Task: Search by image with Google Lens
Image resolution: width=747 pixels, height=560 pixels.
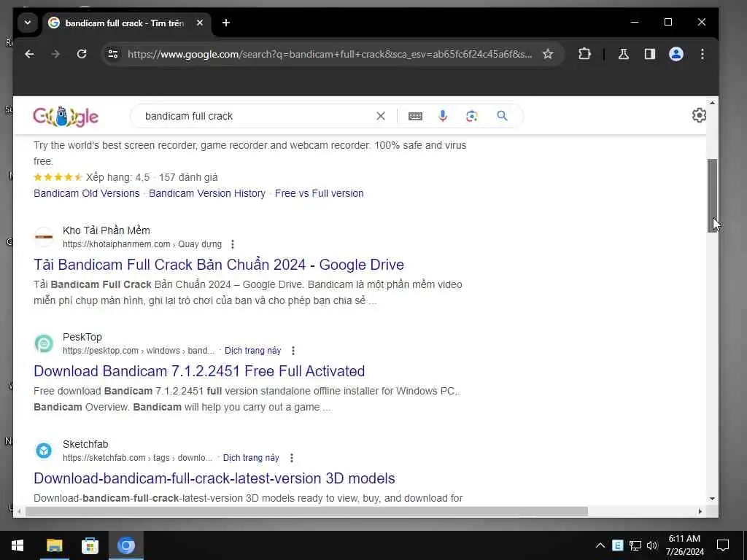Action: [x=472, y=116]
